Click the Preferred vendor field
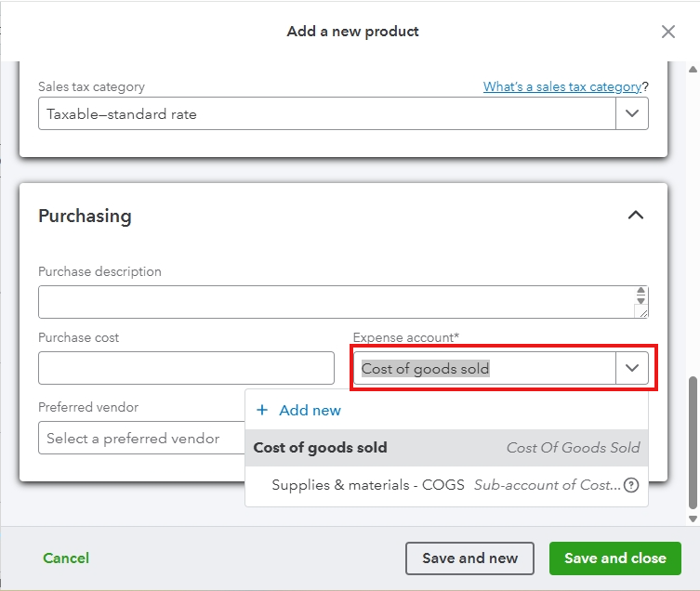 pos(139,439)
